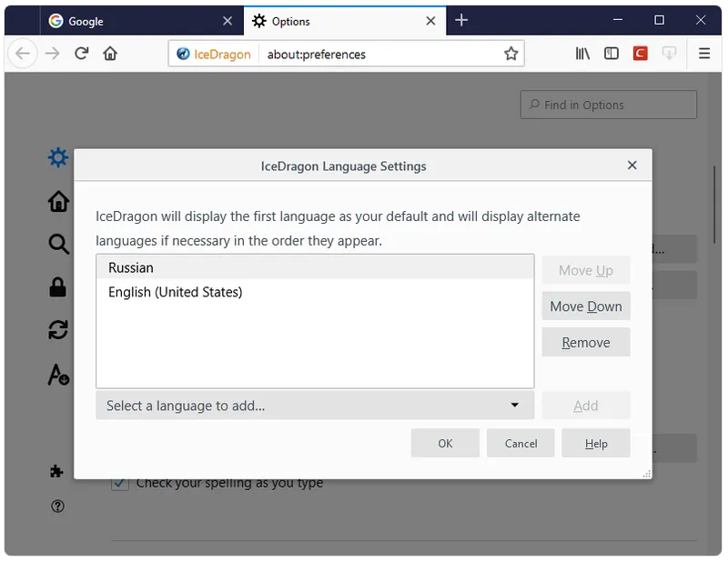Click the Add language button

pyautogui.click(x=586, y=406)
